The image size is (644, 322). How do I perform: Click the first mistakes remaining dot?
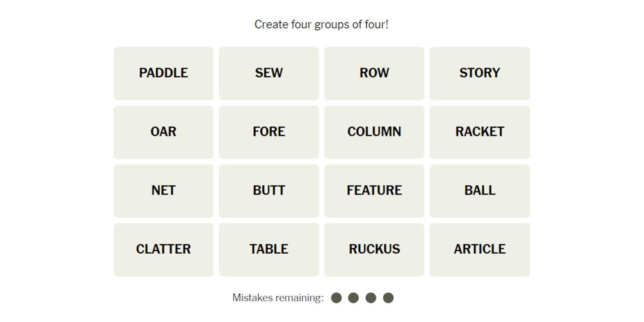pyautogui.click(x=336, y=298)
